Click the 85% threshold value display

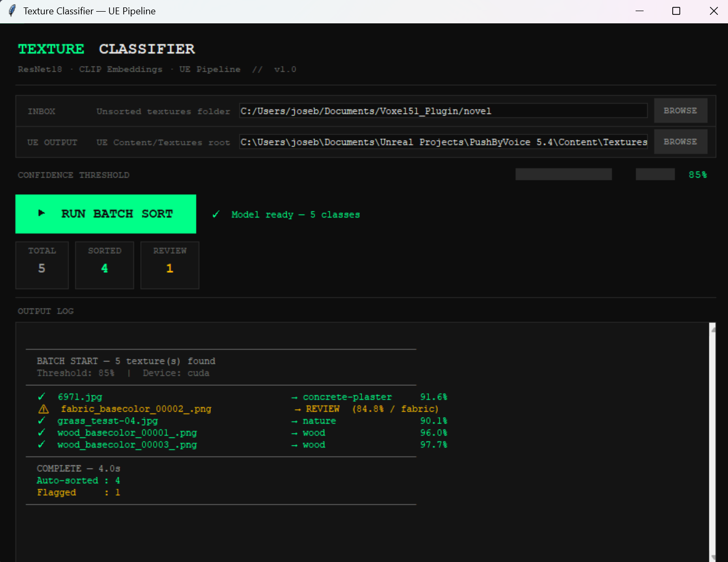click(x=697, y=174)
